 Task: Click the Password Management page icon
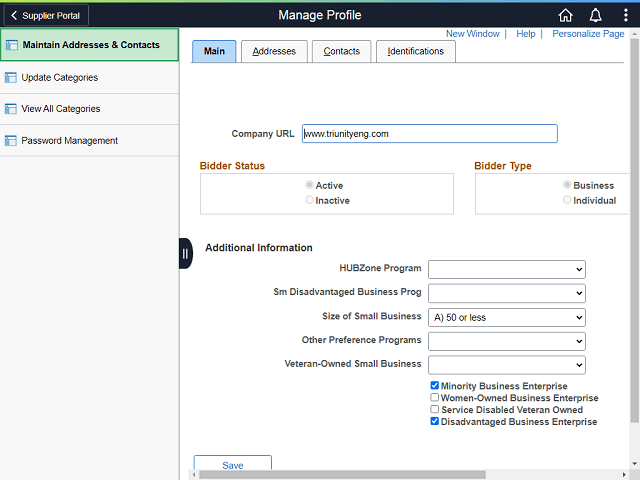tap(11, 141)
